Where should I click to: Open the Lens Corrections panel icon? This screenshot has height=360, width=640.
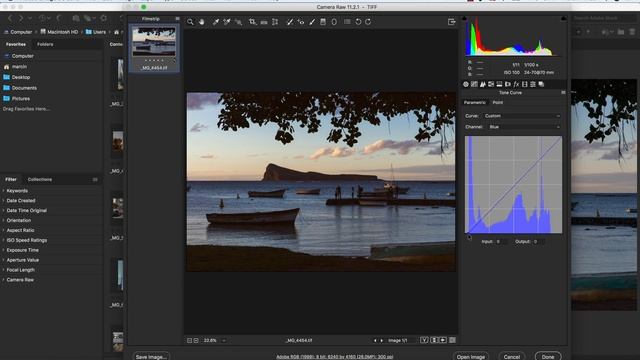[x=508, y=84]
